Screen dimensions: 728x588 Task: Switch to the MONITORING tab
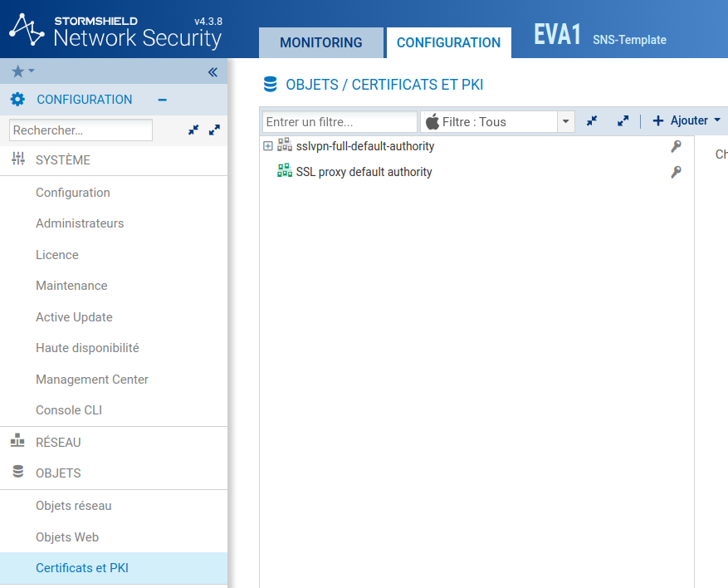[x=320, y=42]
